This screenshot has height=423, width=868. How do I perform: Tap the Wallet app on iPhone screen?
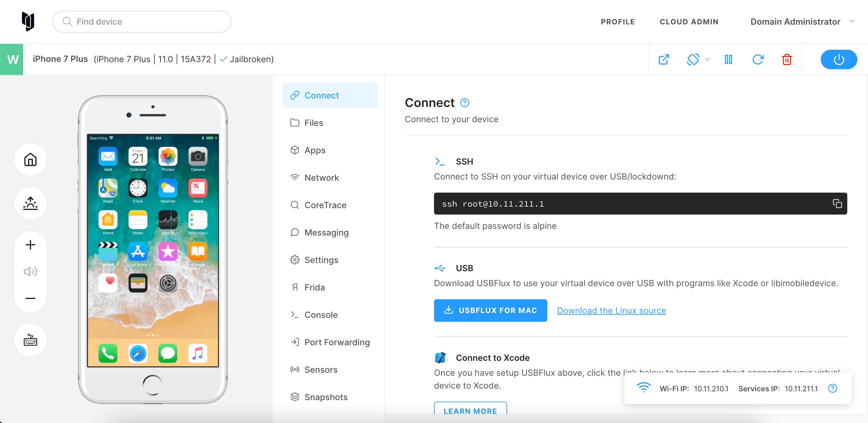(x=138, y=283)
